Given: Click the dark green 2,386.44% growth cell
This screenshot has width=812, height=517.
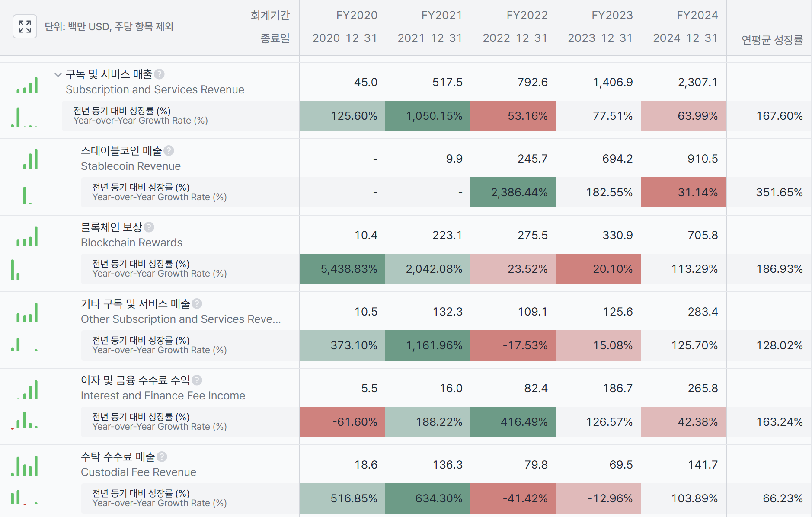Looking at the screenshot, I should [x=513, y=192].
